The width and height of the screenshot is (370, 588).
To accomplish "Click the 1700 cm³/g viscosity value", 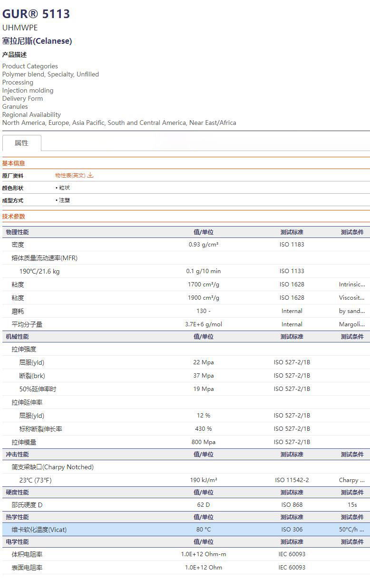I will [x=204, y=285].
